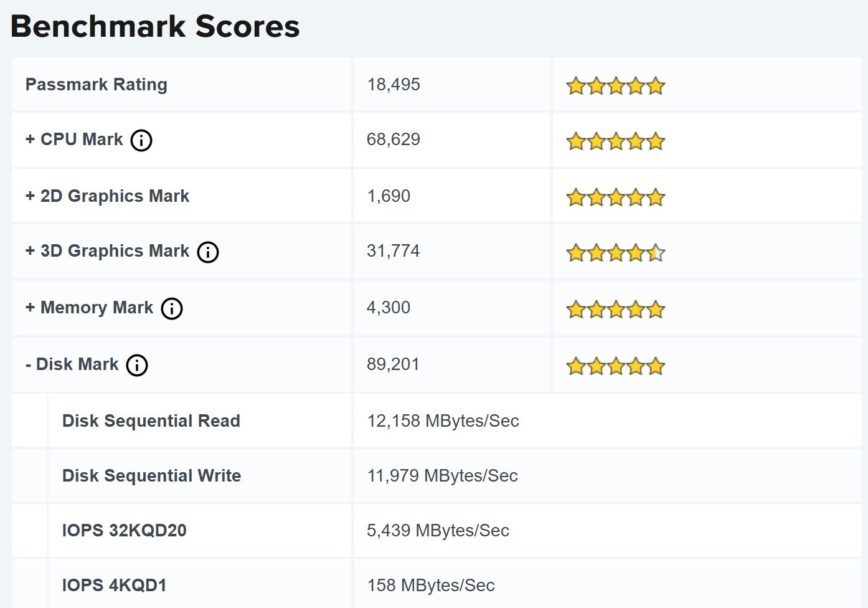Click the 158 MBytes/Sec value
Screen dimensions: 868x608
coord(431,586)
